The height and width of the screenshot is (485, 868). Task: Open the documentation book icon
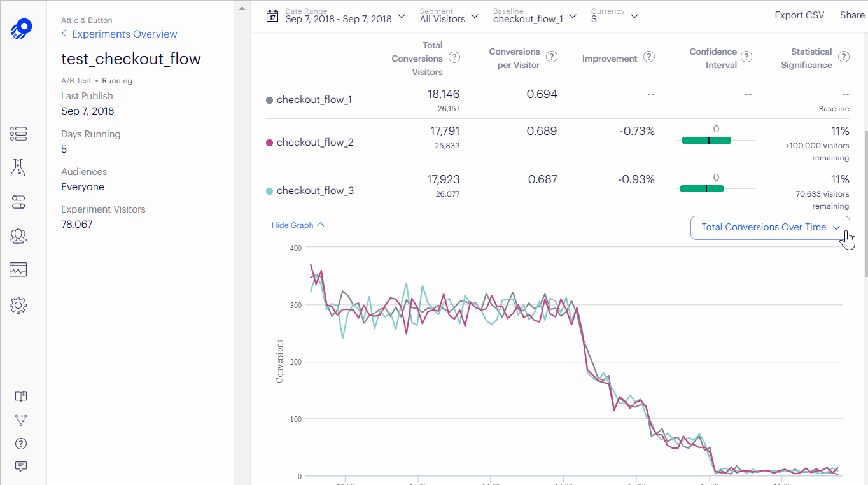coord(21,397)
